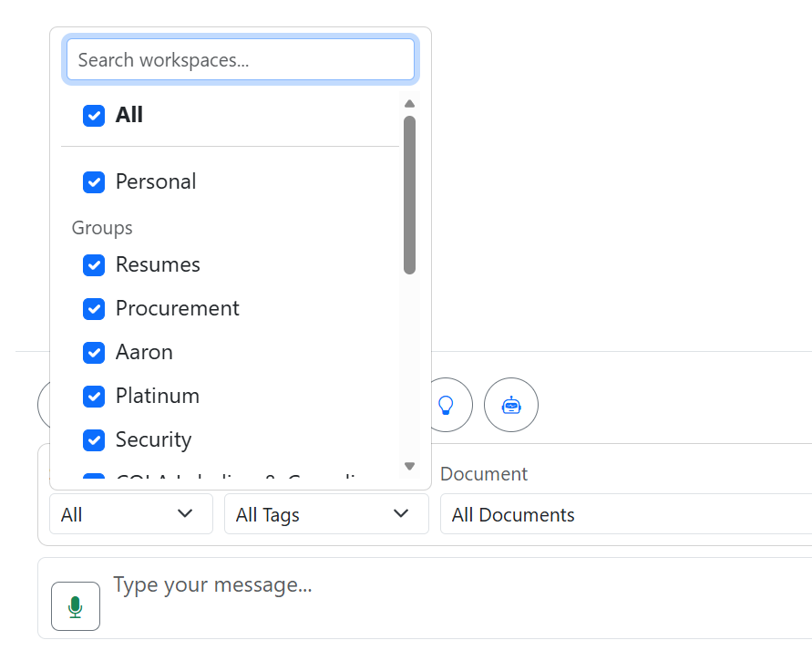Uncheck the Platinum group checkbox
The height and width of the screenshot is (661, 812).
tap(94, 397)
